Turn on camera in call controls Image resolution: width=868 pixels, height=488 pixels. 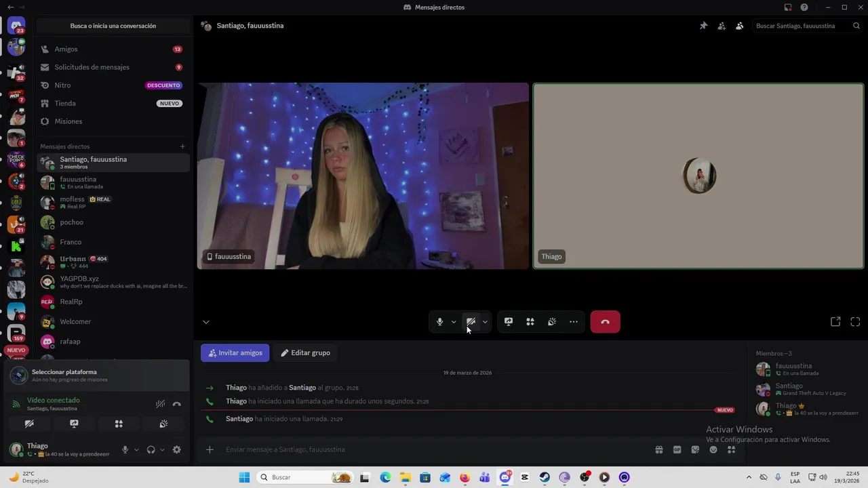click(x=471, y=322)
